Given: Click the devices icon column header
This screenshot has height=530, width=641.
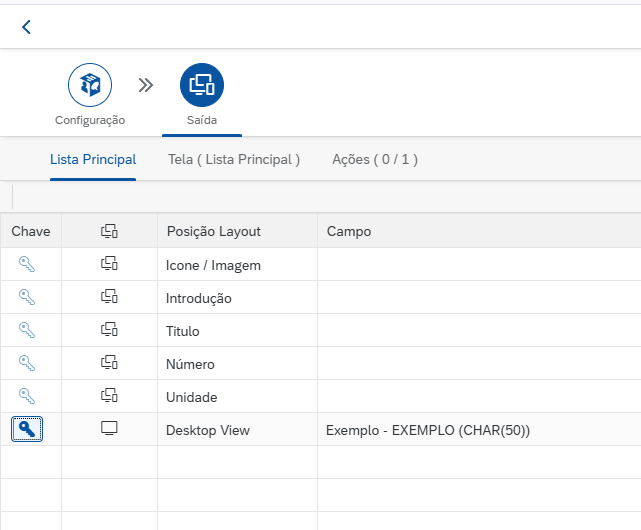Looking at the screenshot, I should (109, 231).
